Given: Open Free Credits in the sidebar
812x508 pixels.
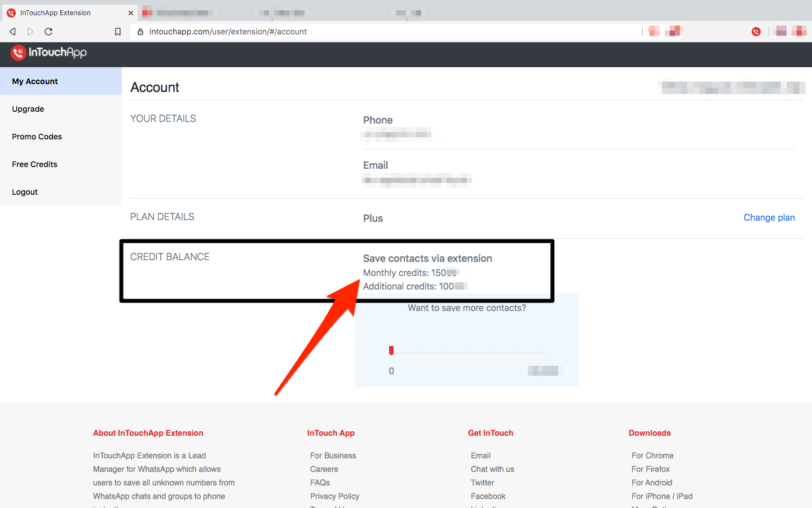Looking at the screenshot, I should point(61,164).
